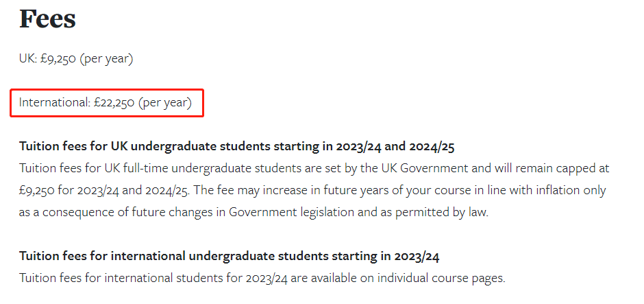Image resolution: width=644 pixels, height=304 pixels.
Task: Click the UK fee amount £9,250 at top
Action: pyautogui.click(x=58, y=59)
